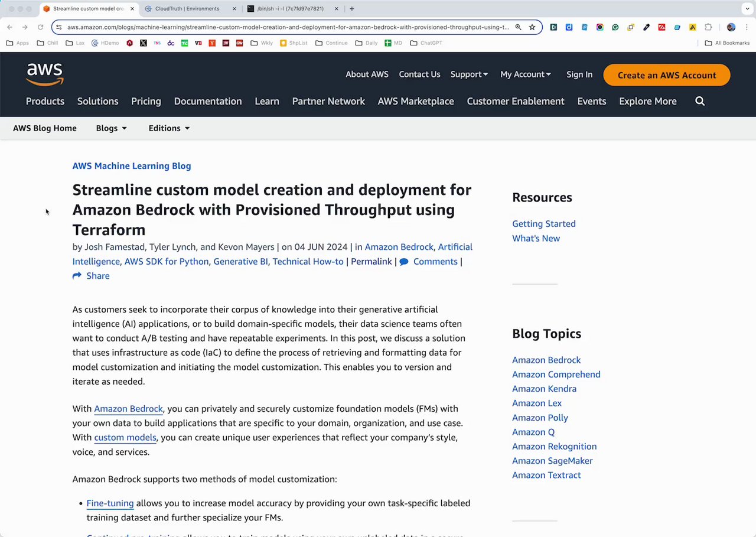Click Create an AWS Account button

tap(667, 75)
